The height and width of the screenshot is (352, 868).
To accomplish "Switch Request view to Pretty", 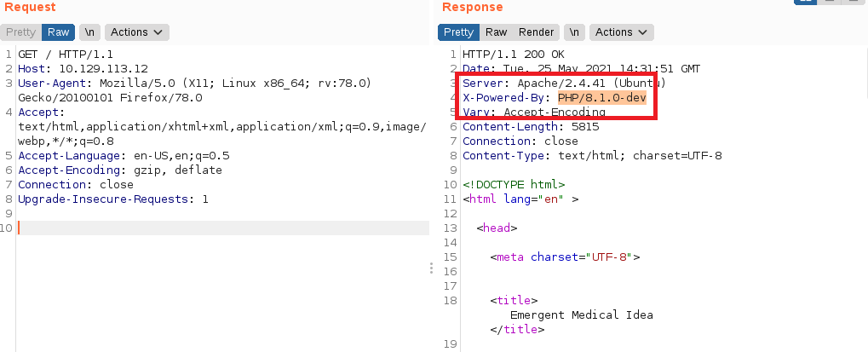I will pyautogui.click(x=20, y=32).
